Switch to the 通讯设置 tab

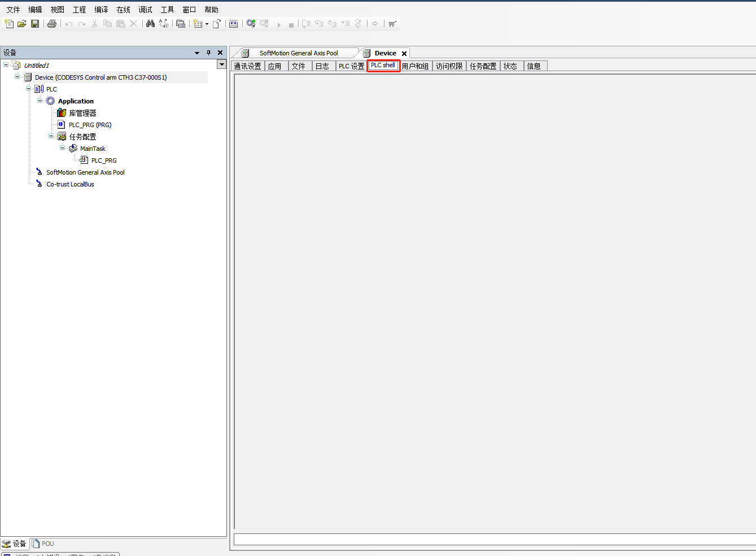247,66
